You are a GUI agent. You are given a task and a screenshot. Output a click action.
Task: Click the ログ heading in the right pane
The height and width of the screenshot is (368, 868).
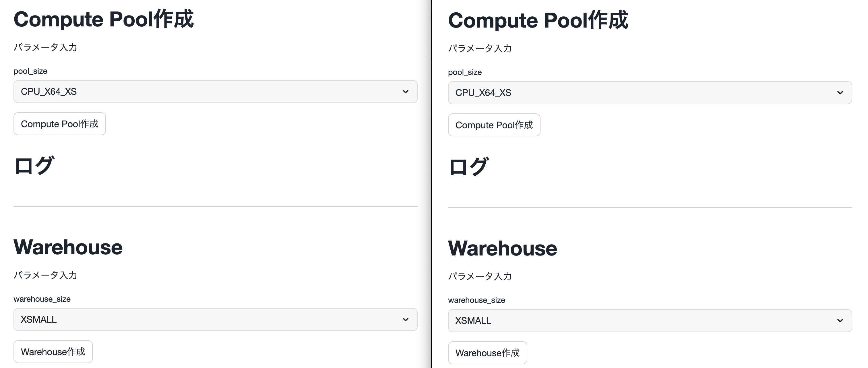[x=468, y=166]
